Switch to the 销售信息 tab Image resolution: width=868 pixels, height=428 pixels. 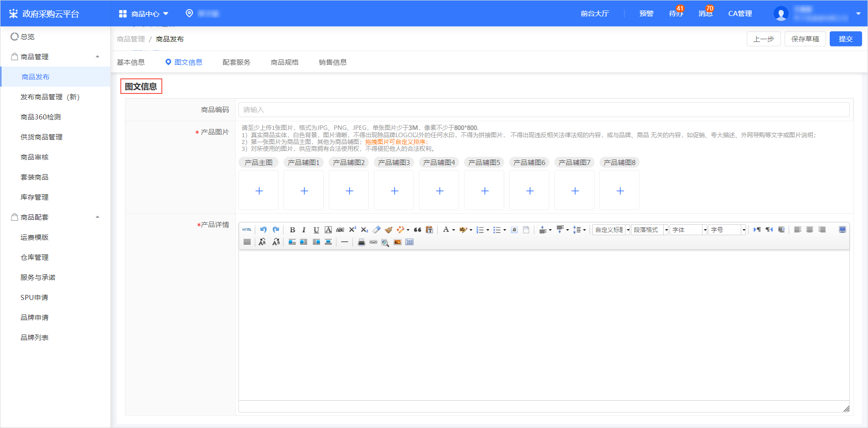point(333,62)
